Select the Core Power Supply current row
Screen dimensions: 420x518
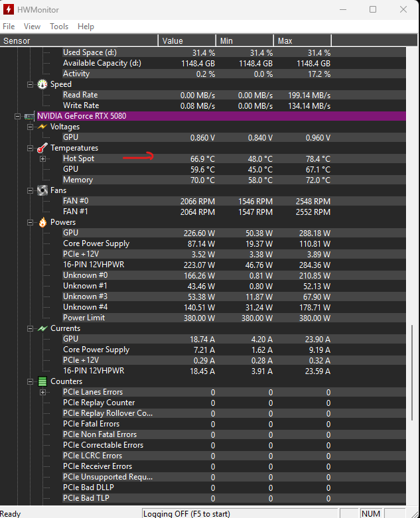234,350
